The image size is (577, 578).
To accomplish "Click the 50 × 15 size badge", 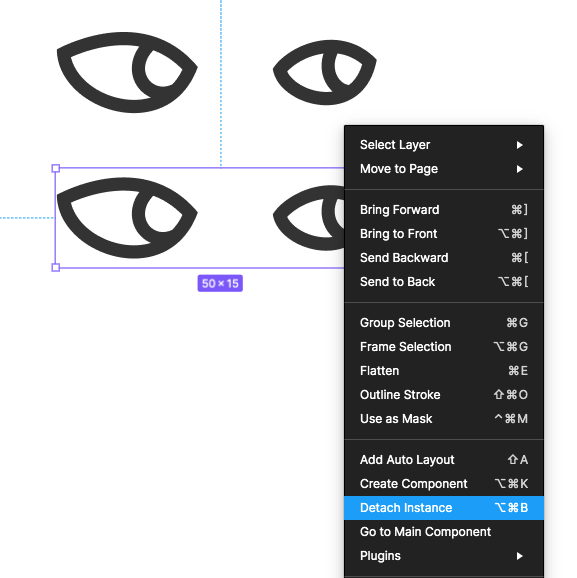I will tap(220, 283).
